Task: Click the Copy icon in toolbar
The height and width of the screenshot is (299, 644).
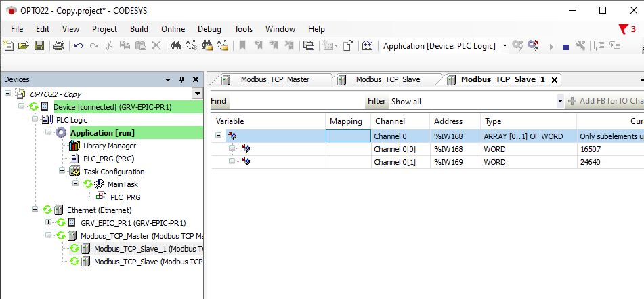Action: (x=125, y=45)
